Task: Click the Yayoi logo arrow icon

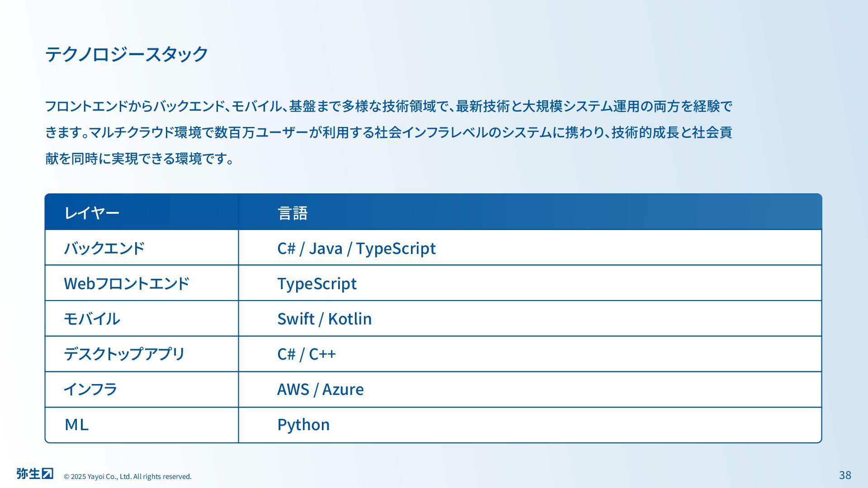Action: point(47,473)
